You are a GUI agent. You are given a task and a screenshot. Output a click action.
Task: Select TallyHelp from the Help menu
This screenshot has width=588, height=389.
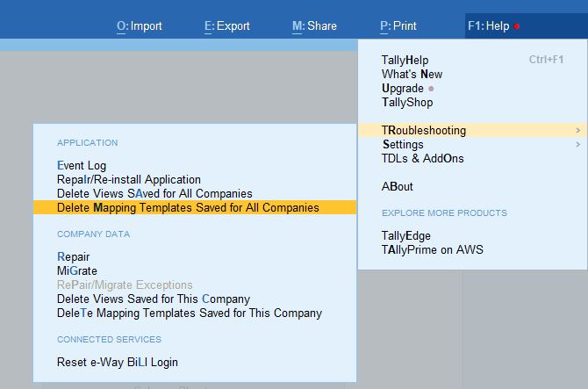point(405,61)
